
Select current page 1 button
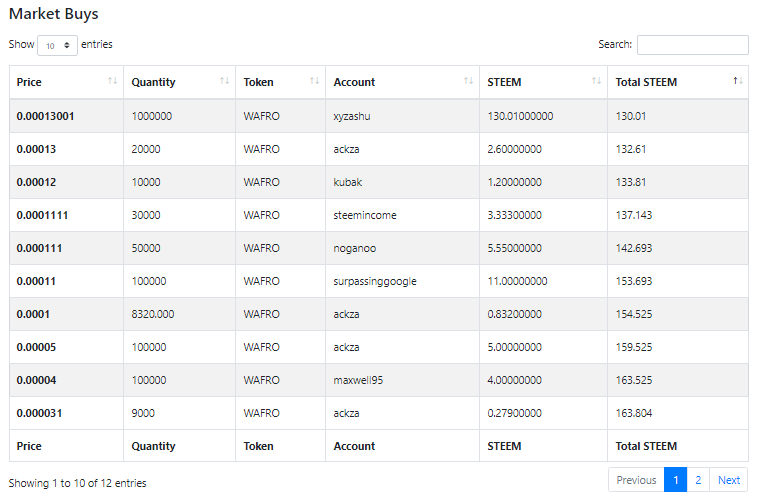point(675,480)
